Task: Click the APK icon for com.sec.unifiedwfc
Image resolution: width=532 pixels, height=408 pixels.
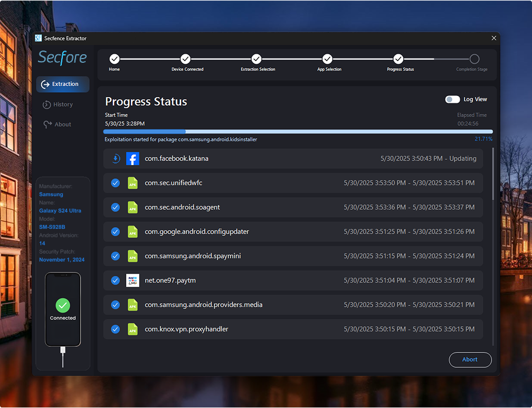Action: click(x=132, y=183)
